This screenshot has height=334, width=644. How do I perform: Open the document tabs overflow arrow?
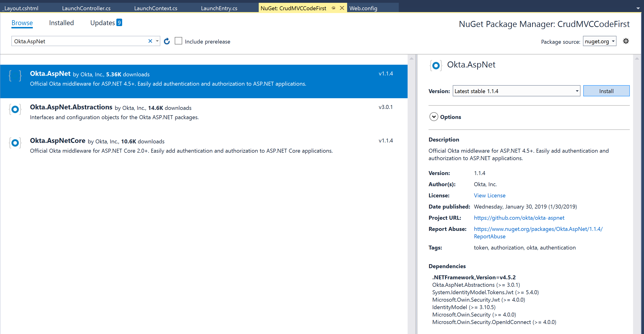pos(638,8)
